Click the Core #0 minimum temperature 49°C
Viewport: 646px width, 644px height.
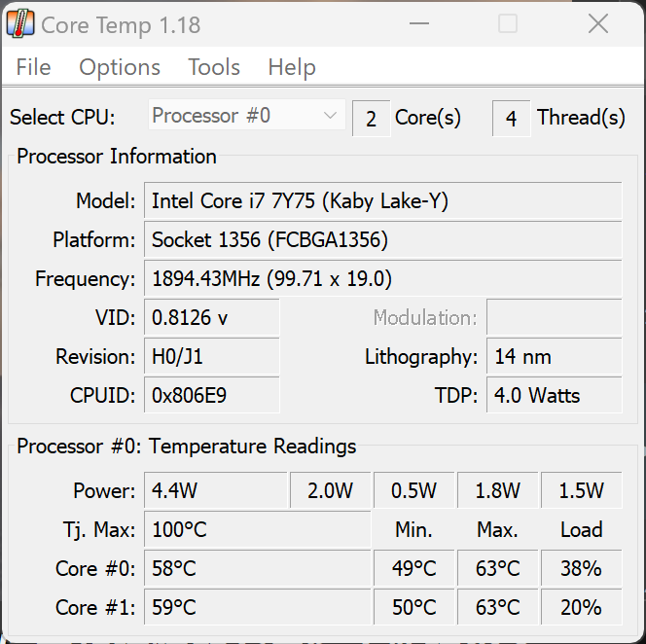[x=414, y=568]
